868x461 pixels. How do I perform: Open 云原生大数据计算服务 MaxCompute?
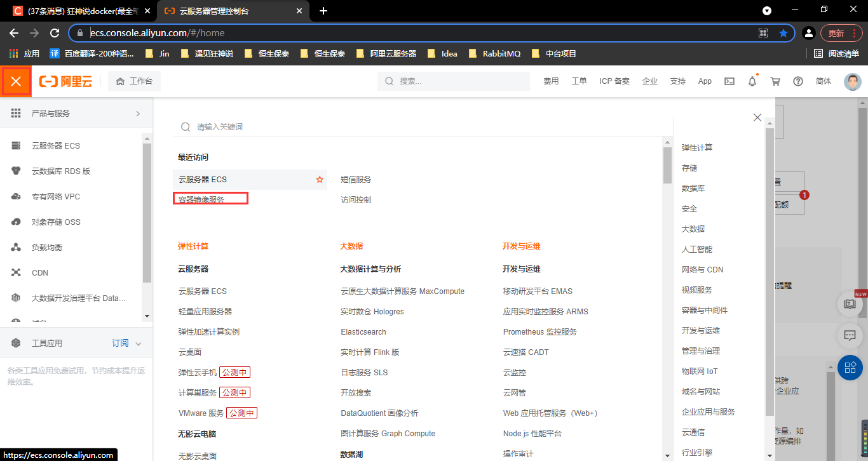click(x=403, y=291)
